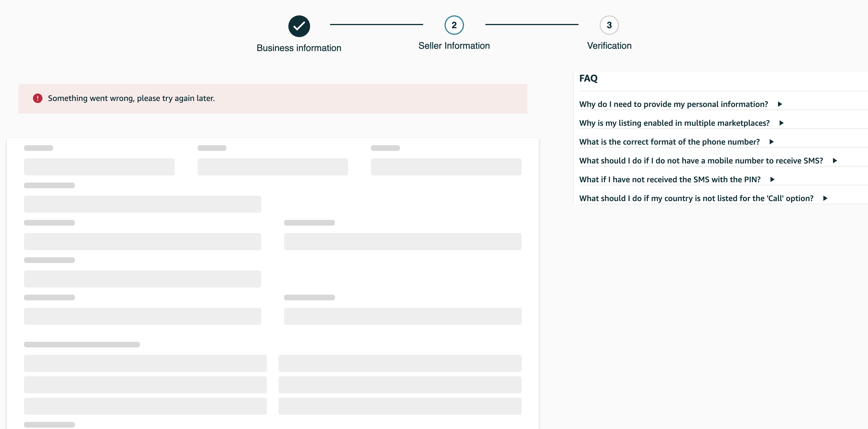Viewport: 868px width, 429px height.
Task: Expand 'What if I have not received the SMS with the PIN?'
Action: click(x=670, y=179)
